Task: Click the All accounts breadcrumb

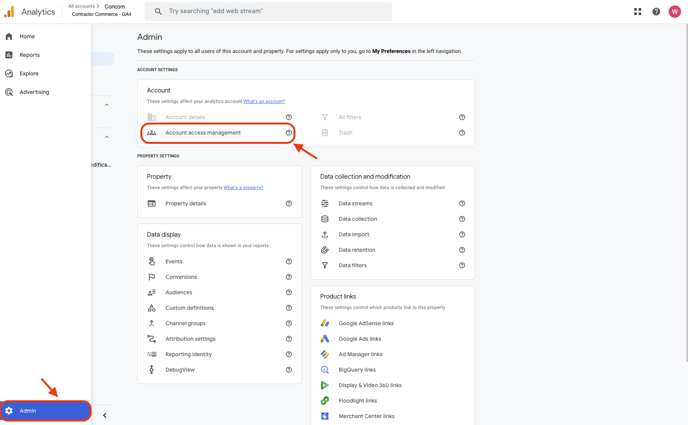Action: (x=81, y=7)
